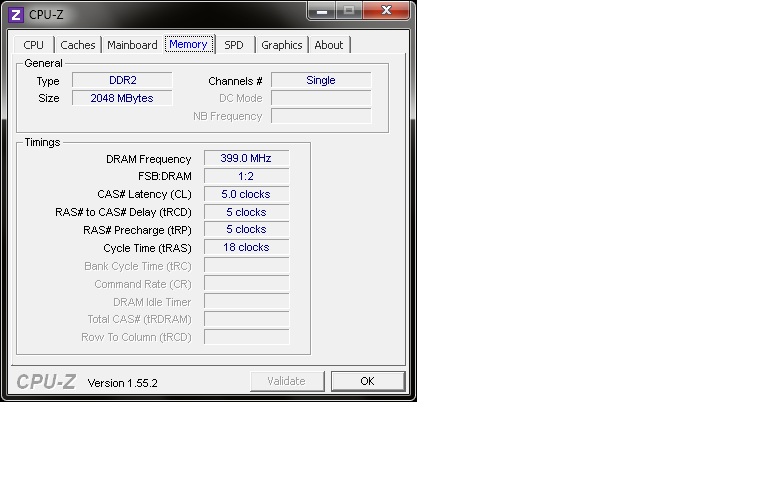This screenshot has height=480, width=768.
Task: Select the Memory tab
Action: point(189,44)
